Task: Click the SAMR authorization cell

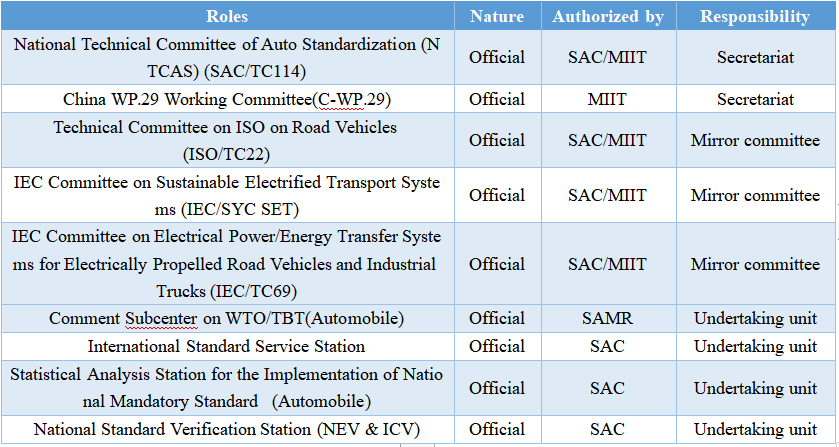Action: click(x=608, y=319)
